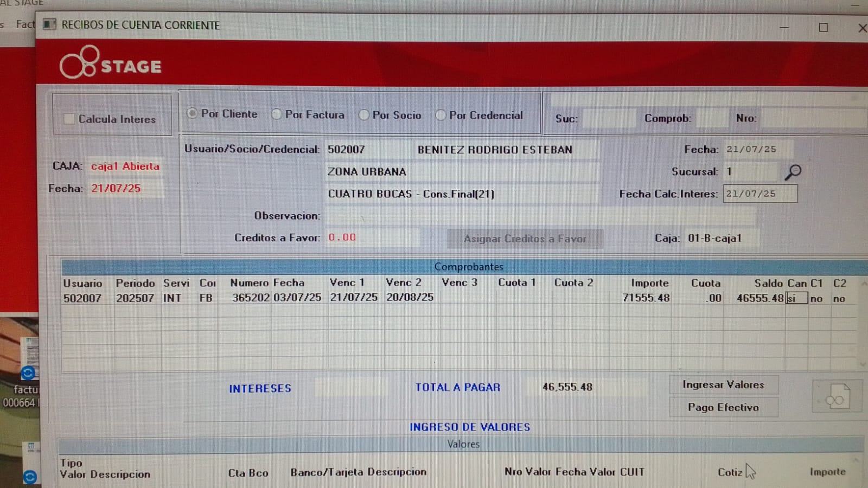The image size is (868, 488).
Task: Select the Por Cliente radio option
Action: coord(192,114)
